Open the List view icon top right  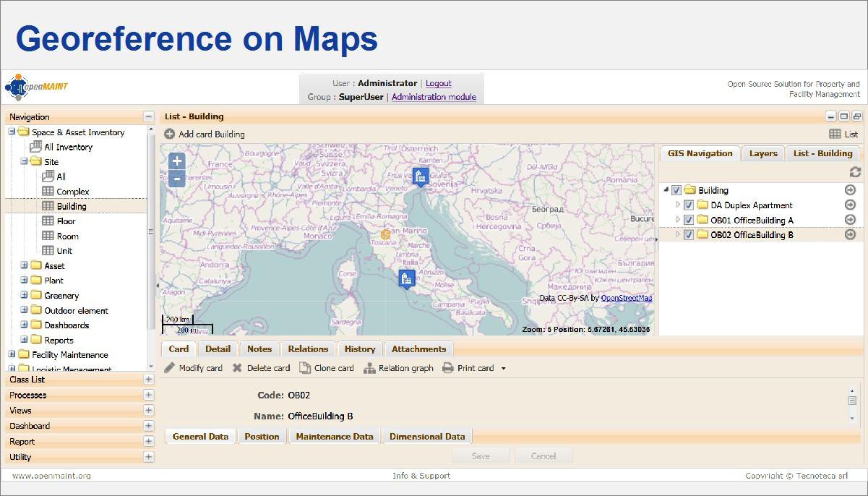[x=835, y=134]
